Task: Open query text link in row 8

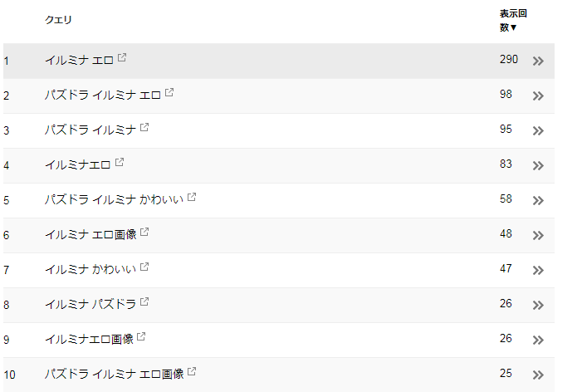Action: coord(90,305)
